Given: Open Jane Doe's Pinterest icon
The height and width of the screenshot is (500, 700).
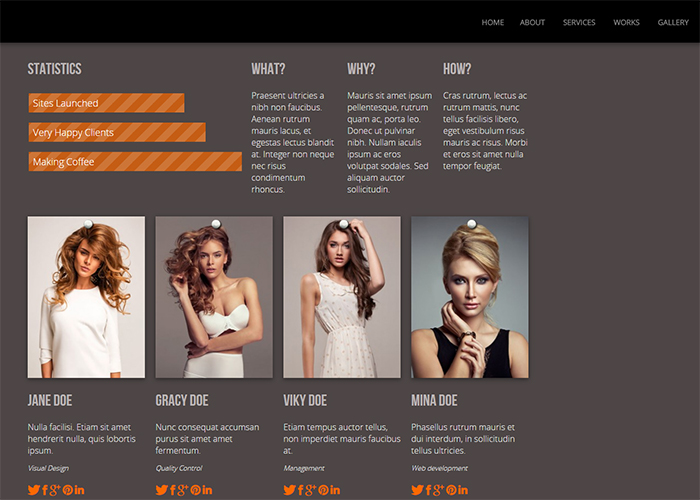Looking at the screenshot, I should [x=67, y=490].
